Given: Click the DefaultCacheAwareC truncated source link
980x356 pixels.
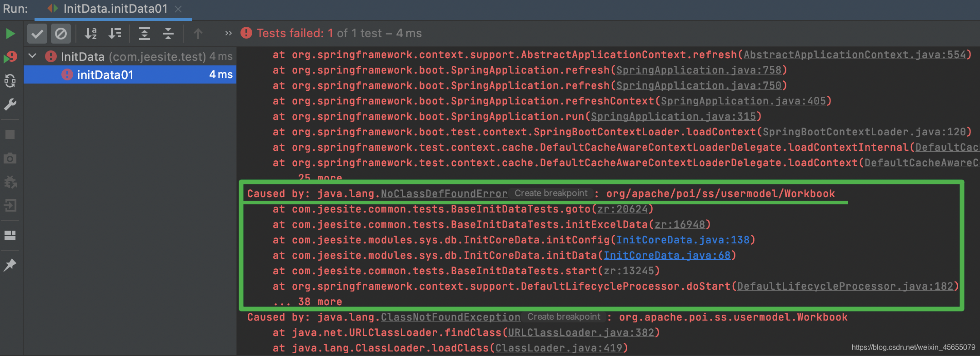Looking at the screenshot, I should tap(921, 163).
